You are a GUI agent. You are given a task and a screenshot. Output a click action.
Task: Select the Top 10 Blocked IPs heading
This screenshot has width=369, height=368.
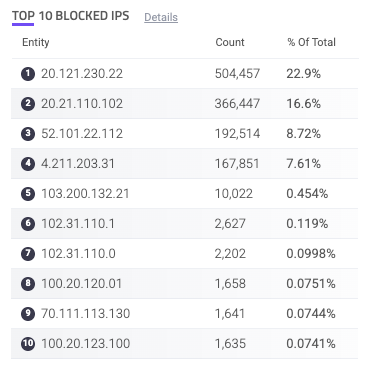click(71, 16)
